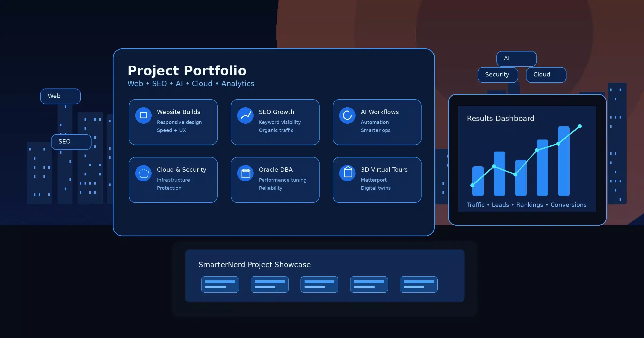Click the tallest bar in dashboard chart

coord(564,161)
